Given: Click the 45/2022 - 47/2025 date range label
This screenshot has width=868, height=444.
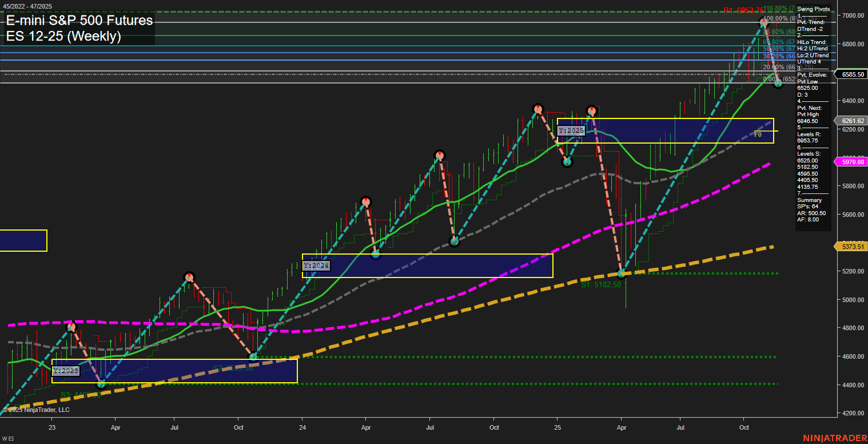Looking at the screenshot, I should point(27,6).
